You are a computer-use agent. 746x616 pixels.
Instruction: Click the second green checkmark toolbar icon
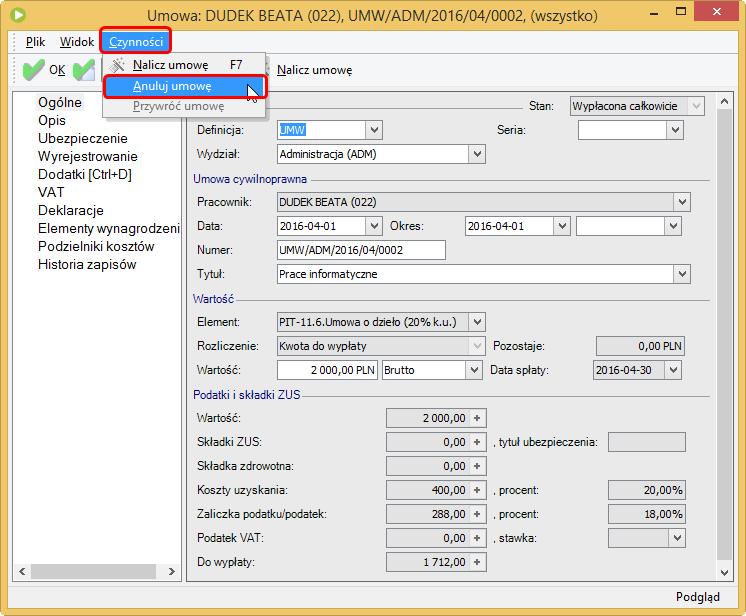(85, 70)
